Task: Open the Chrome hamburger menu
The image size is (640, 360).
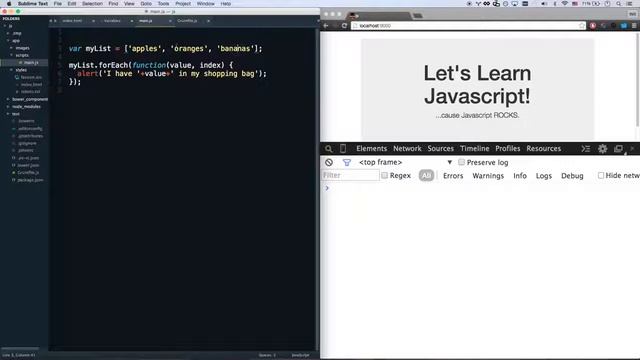Action: [634, 26]
